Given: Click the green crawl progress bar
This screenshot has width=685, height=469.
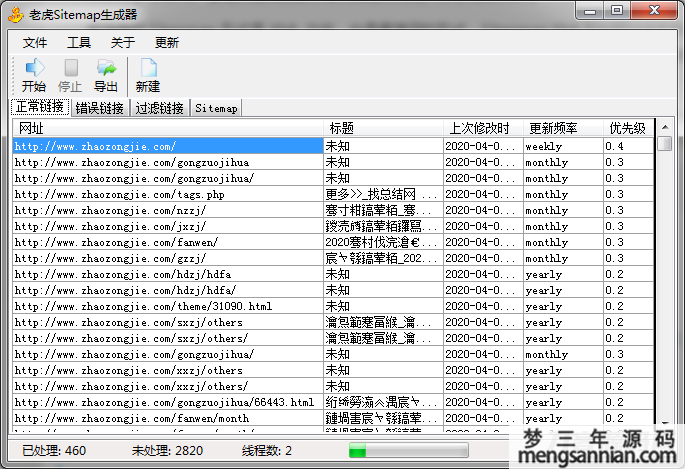Looking at the screenshot, I should point(408,450).
